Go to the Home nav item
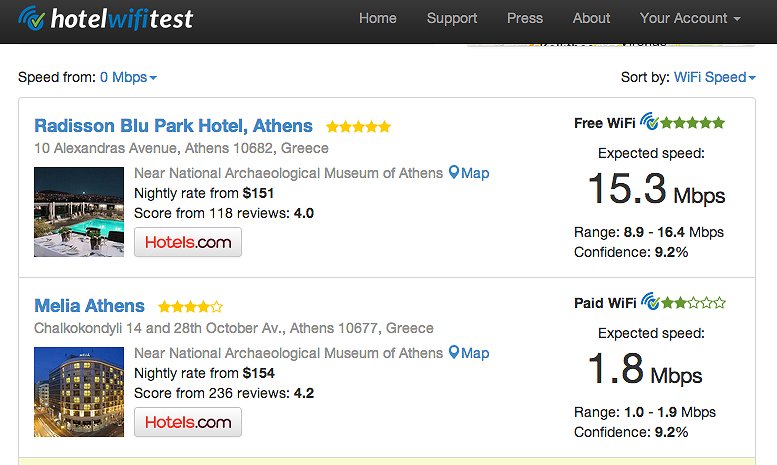 point(378,18)
